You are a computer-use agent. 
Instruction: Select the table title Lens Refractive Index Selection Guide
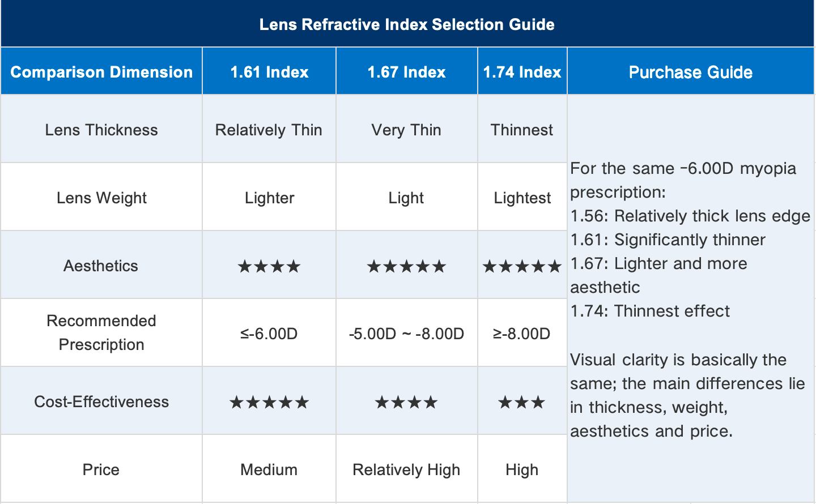407,24
